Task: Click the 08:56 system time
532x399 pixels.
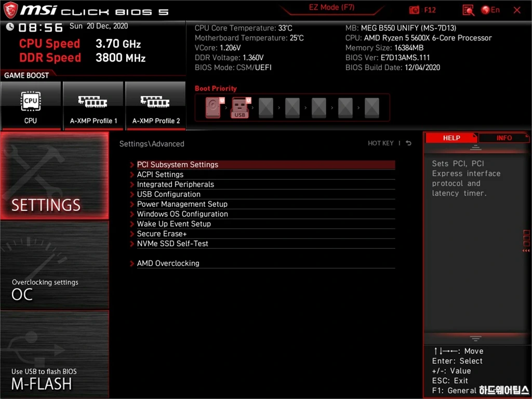Action: [x=41, y=28]
